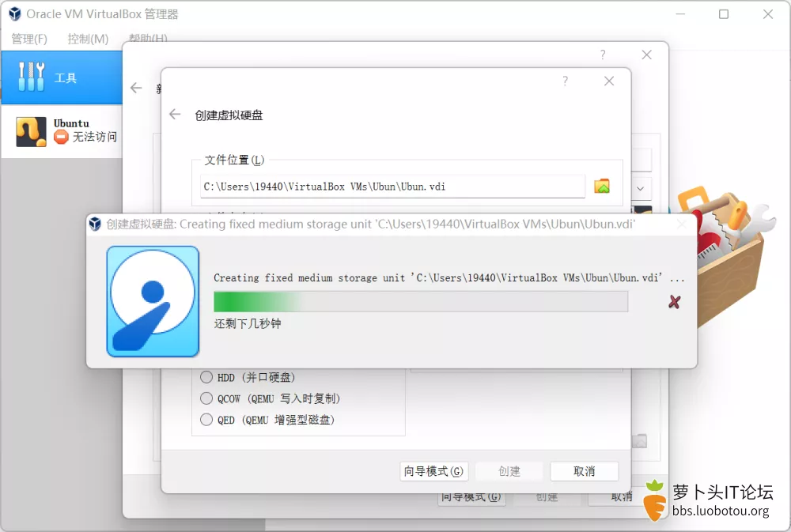
Task: Close the rear new-VM wizard dialog
Action: (x=647, y=55)
